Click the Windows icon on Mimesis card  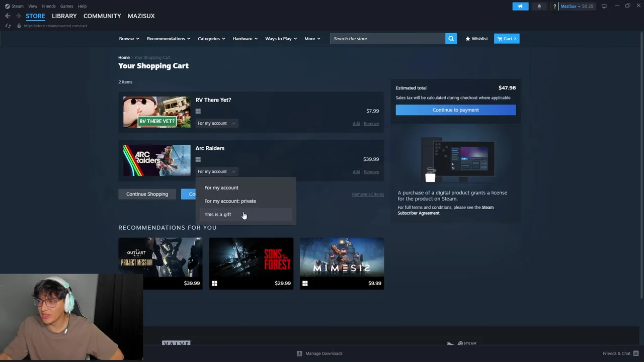pos(305,284)
